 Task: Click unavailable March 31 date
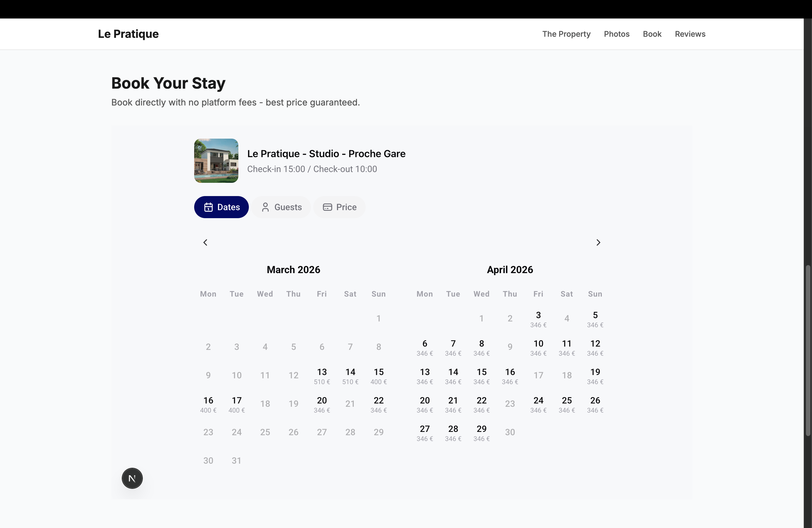point(236,461)
